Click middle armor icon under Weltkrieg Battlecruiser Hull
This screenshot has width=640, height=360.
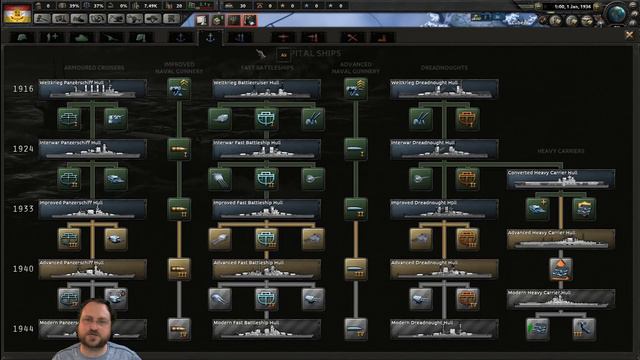tap(267, 119)
